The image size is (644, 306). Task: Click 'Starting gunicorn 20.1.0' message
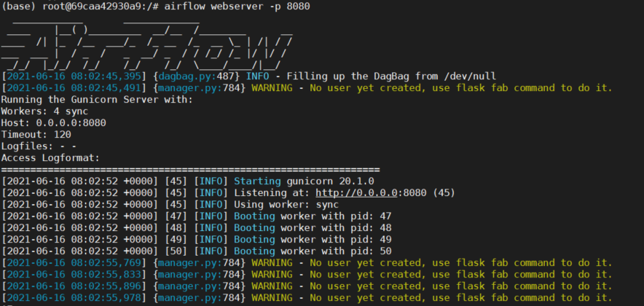[304, 181]
